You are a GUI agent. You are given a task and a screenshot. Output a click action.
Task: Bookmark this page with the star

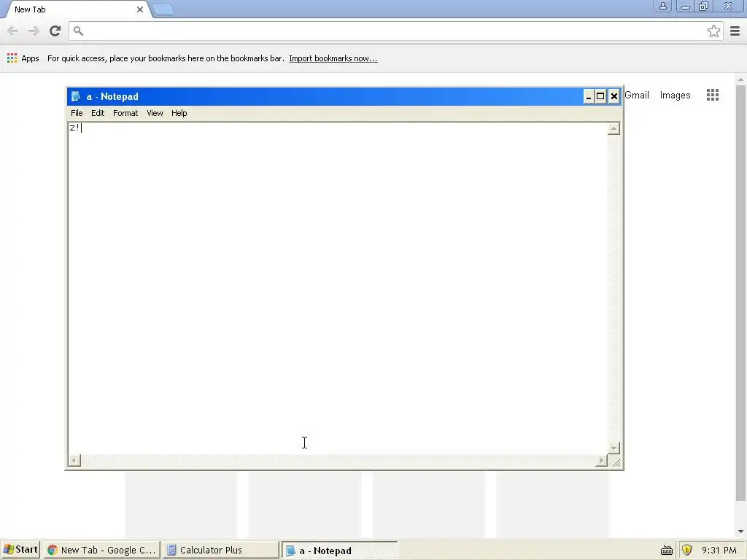pos(713,31)
